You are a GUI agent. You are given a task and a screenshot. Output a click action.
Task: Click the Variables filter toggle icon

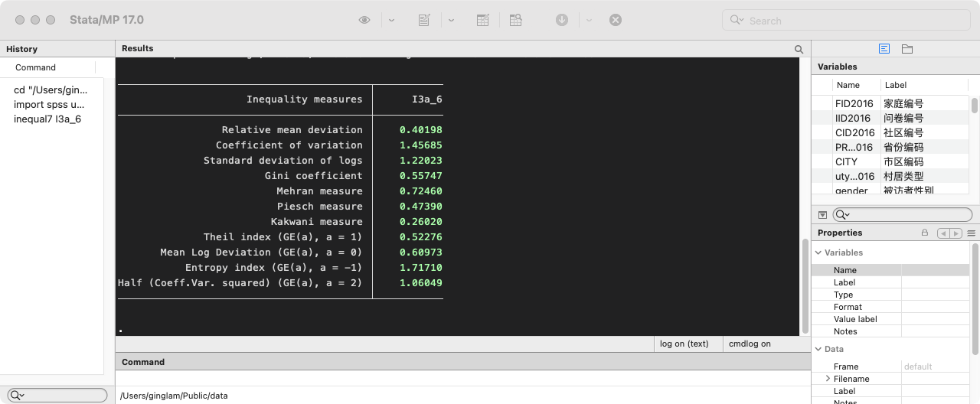point(822,215)
